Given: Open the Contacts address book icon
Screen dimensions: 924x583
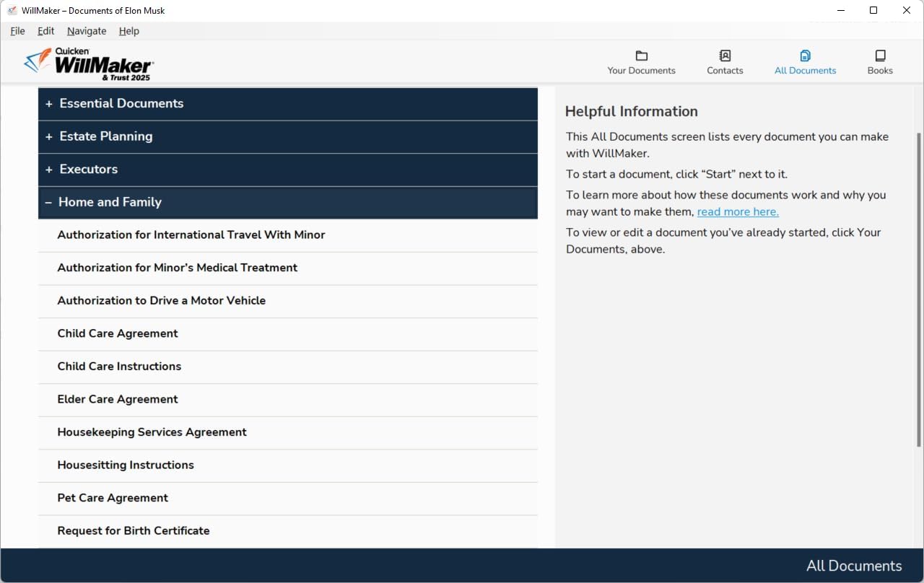Looking at the screenshot, I should [x=725, y=56].
